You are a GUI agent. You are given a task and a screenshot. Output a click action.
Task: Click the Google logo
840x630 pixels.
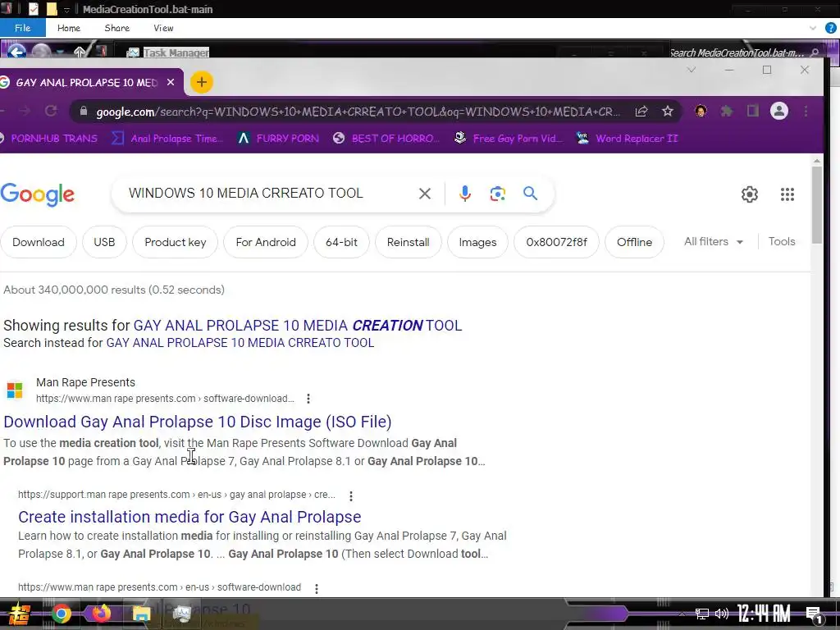click(x=38, y=194)
